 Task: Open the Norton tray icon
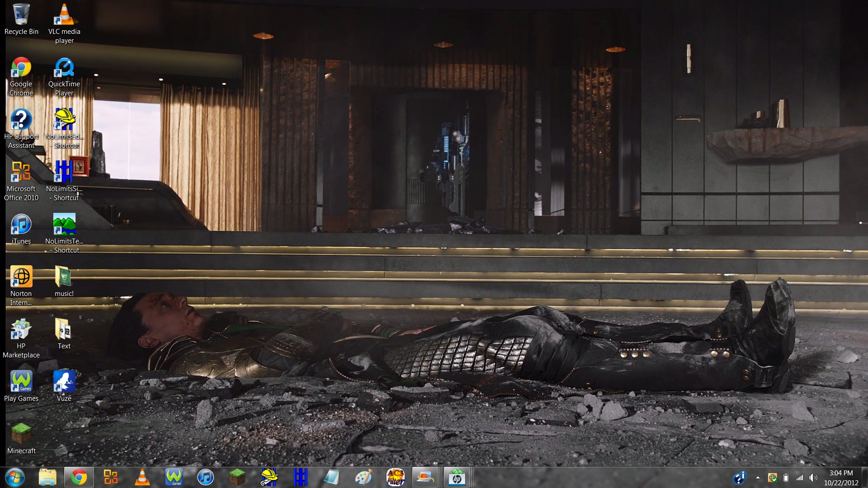[773, 478]
